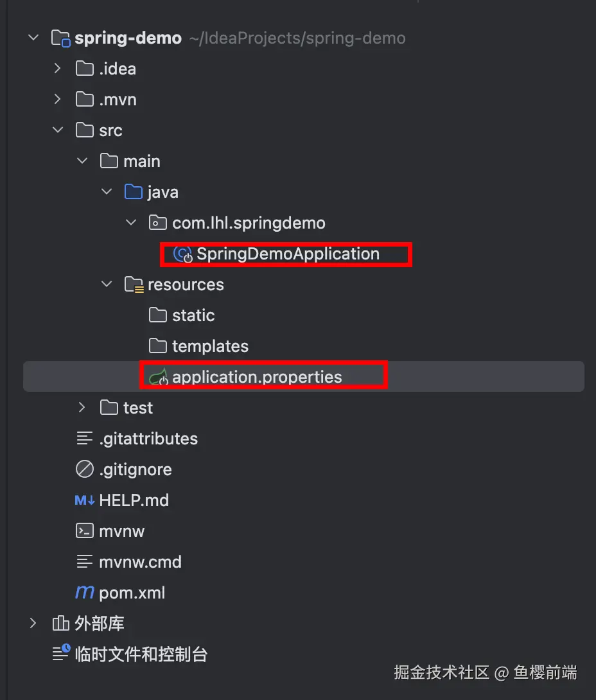The image size is (596, 700).
Task: Click the scratches and consoles icon
Action: (x=61, y=653)
